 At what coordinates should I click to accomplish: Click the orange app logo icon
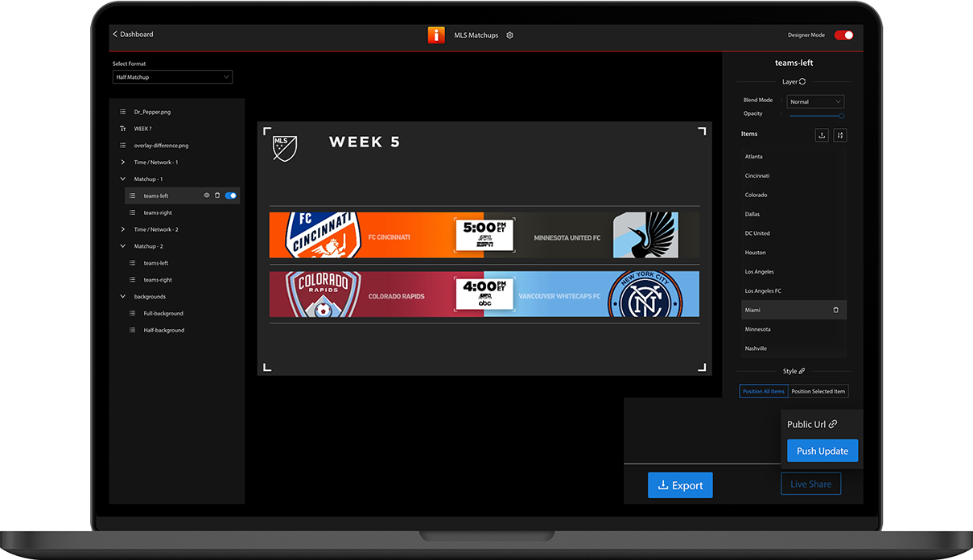tap(436, 35)
